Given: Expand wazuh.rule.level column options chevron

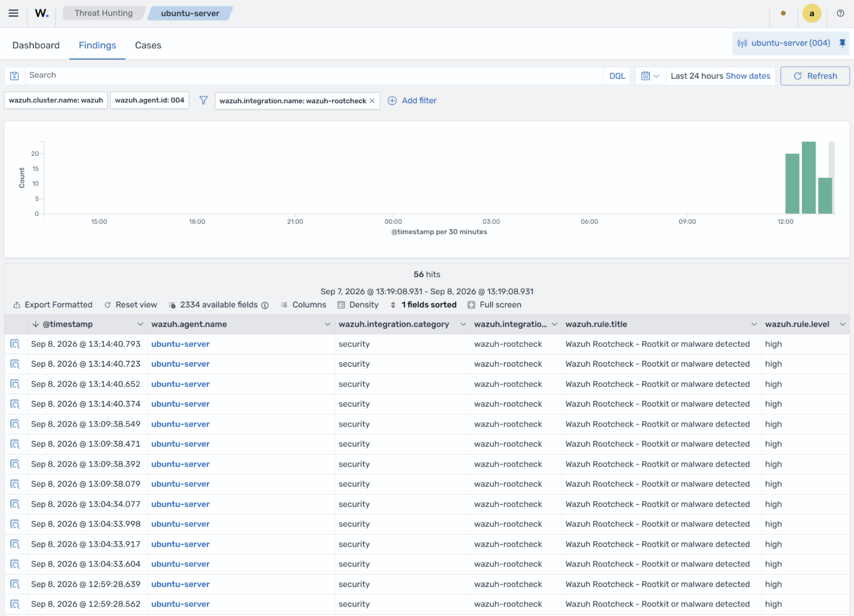Looking at the screenshot, I should coord(842,324).
